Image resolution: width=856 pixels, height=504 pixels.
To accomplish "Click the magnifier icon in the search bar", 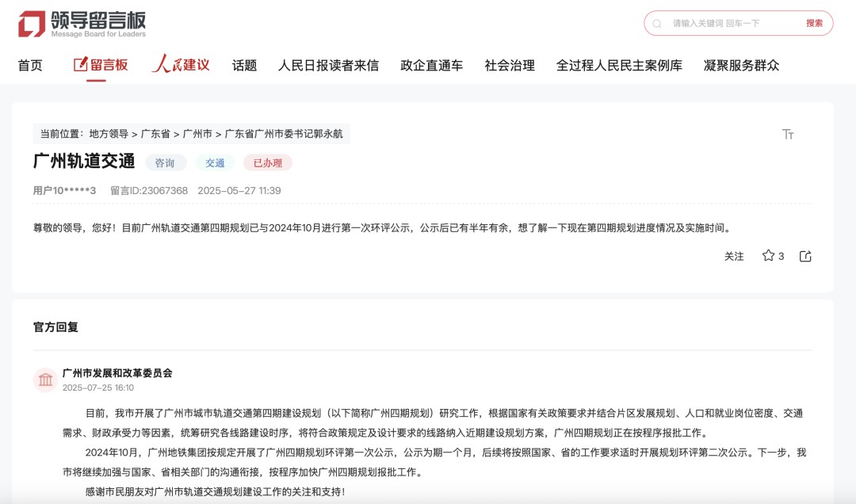I will coord(656,24).
